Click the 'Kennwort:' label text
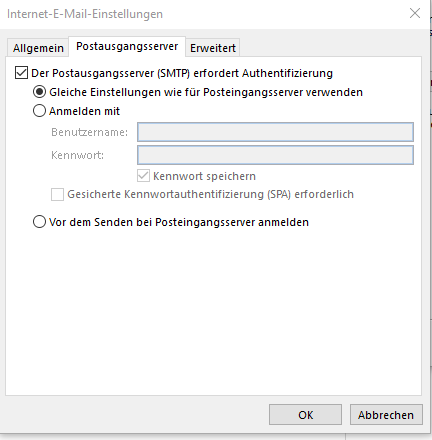 click(77, 155)
